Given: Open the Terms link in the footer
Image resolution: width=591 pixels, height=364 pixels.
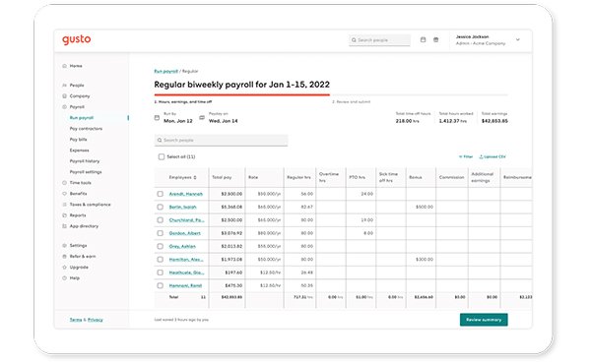Looking at the screenshot, I should (76, 320).
